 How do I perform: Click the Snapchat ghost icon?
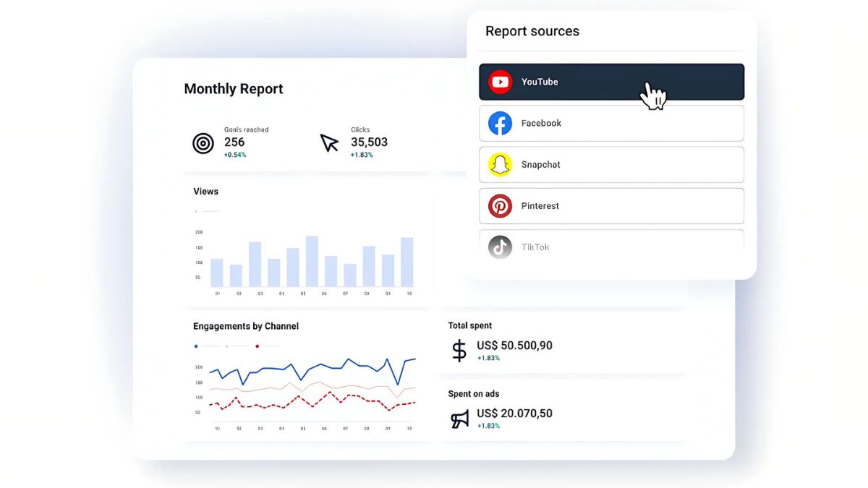pos(500,165)
